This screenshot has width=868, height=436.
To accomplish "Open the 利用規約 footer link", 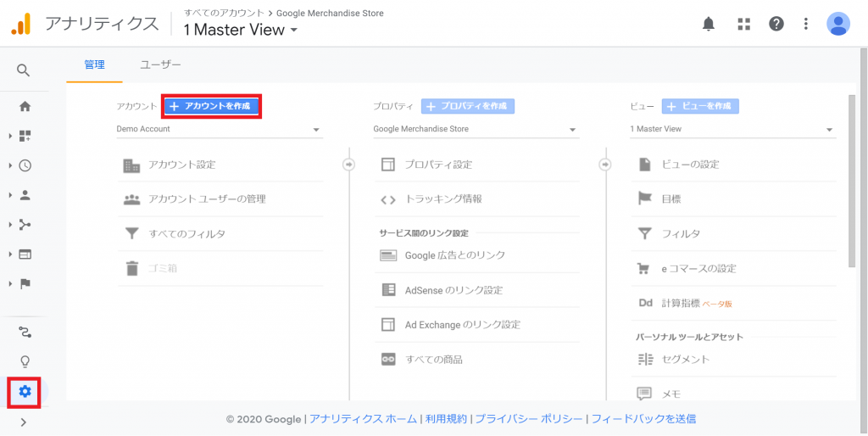I will pos(446,419).
